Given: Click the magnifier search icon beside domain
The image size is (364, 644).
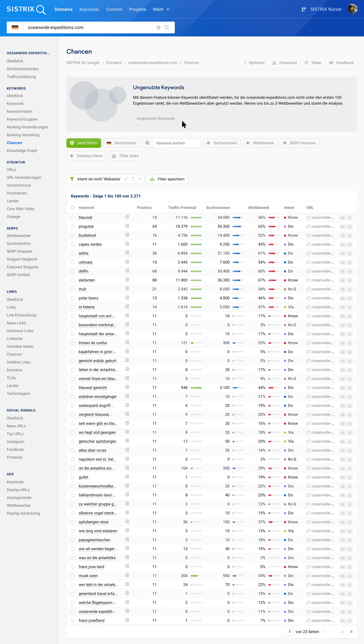Looking at the screenshot, I should 166,27.
